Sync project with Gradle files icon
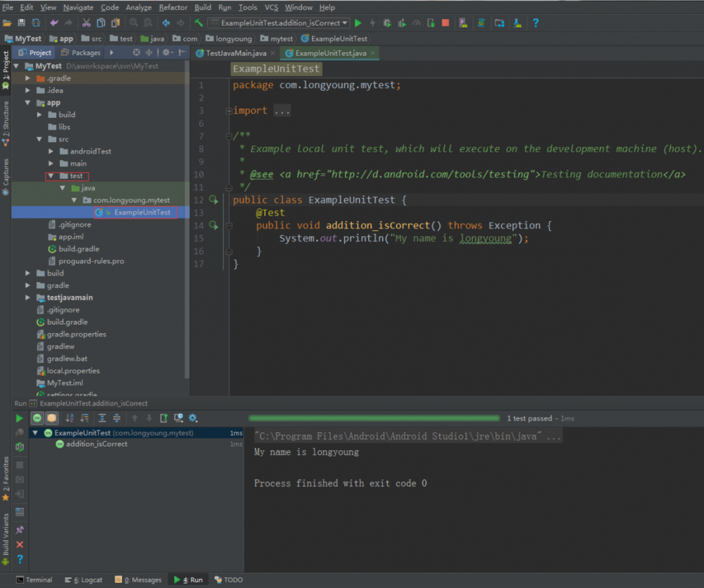The image size is (704, 588). click(482, 23)
